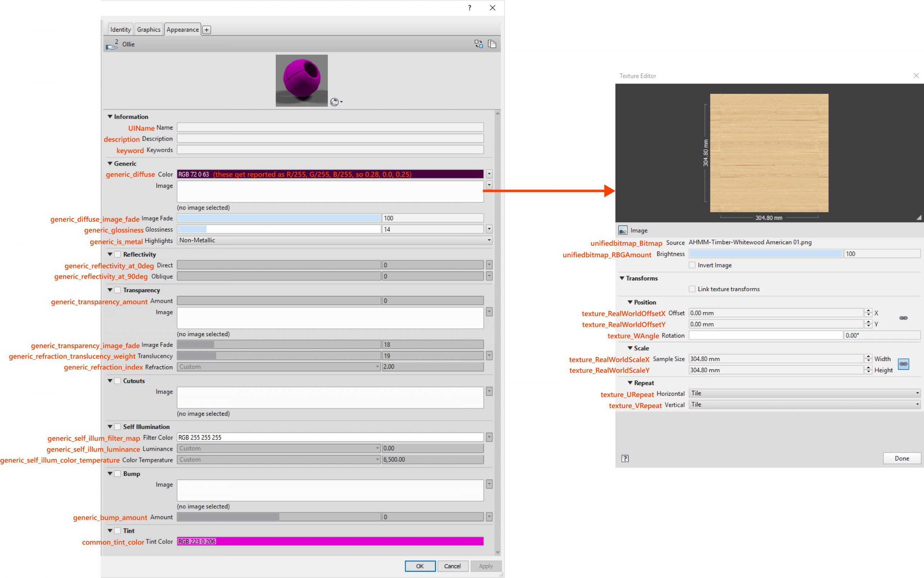Click the link icon next to Offset X and Y
This screenshot has height=578, width=924.
pos(904,318)
